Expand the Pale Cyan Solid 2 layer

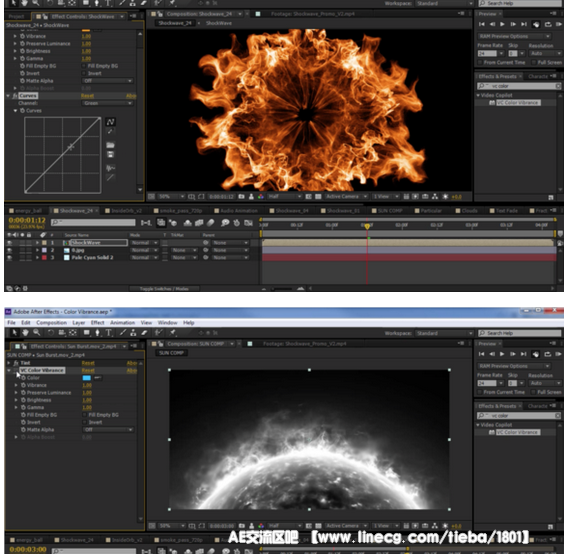37,258
